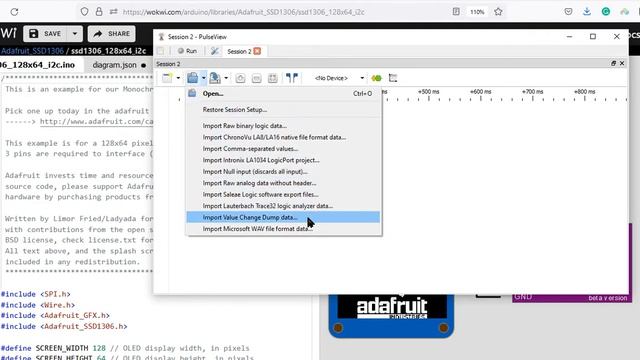Choose Import Saleae Logic software export files...
The height and width of the screenshot is (360, 640).
pos(283,194)
